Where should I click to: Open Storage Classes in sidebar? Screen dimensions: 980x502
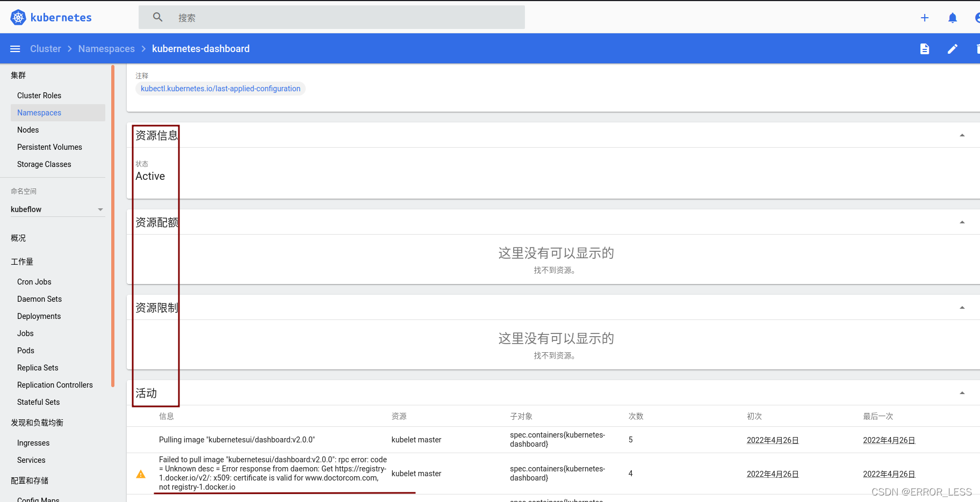coord(44,164)
